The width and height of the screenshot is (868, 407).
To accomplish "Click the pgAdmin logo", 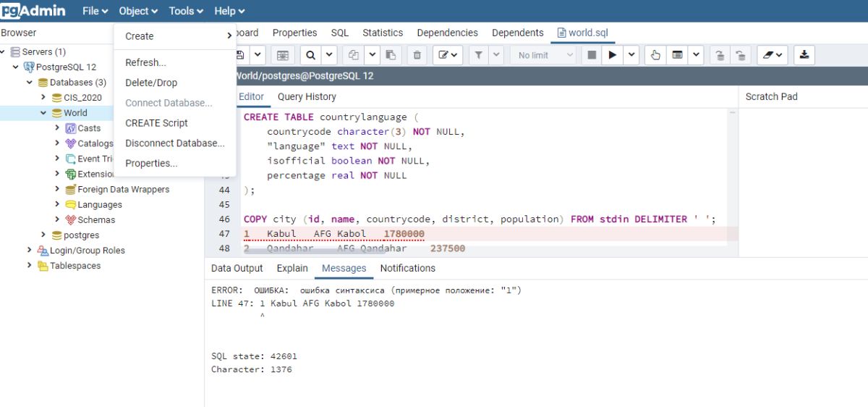I will (x=33, y=11).
